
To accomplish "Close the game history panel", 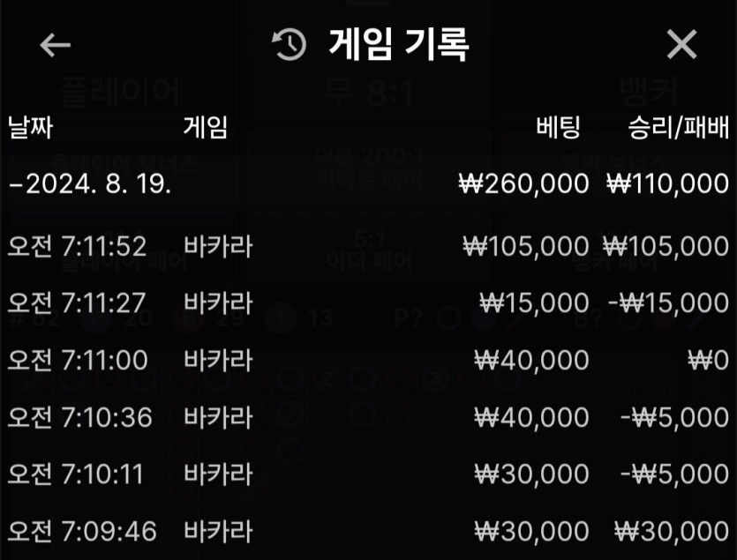I will (x=681, y=45).
